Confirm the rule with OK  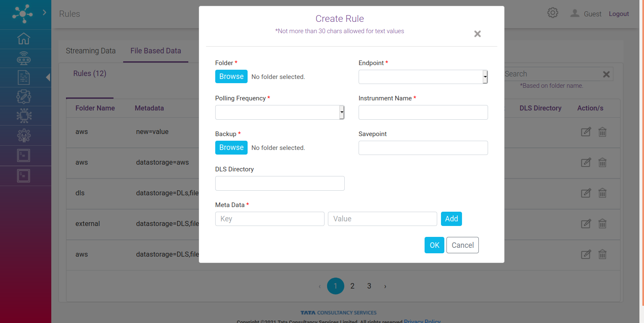[x=434, y=245]
